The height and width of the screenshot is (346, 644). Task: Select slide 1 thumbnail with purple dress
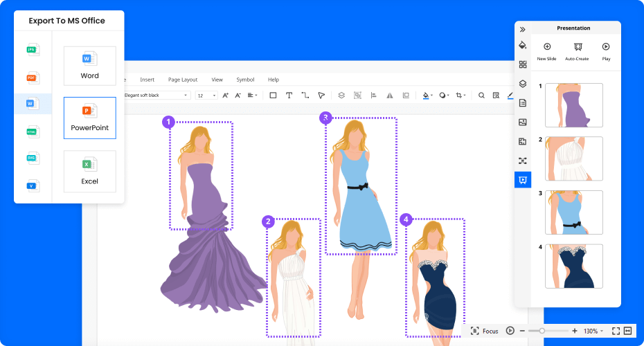click(574, 105)
